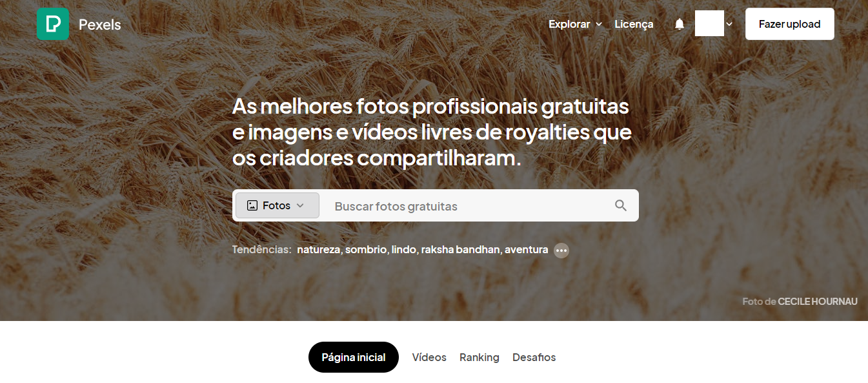
Task: Switch to the Vídeos tab
Action: point(429,357)
